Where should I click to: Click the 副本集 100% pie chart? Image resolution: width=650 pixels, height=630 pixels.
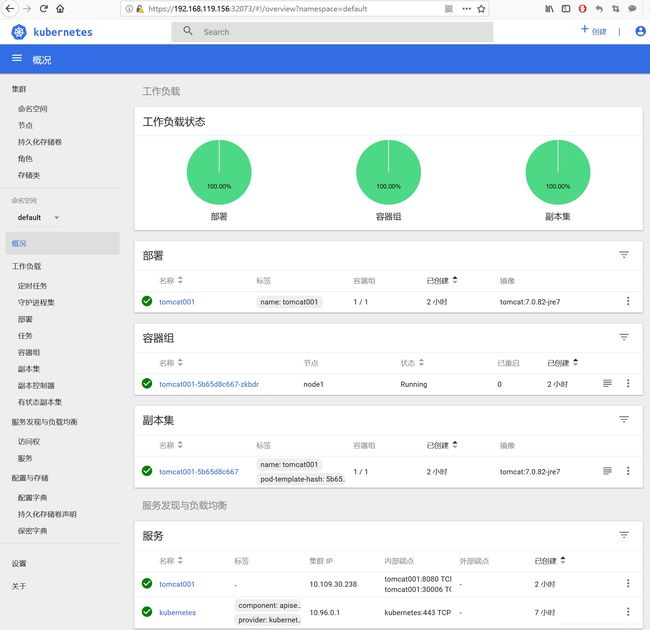coord(558,172)
